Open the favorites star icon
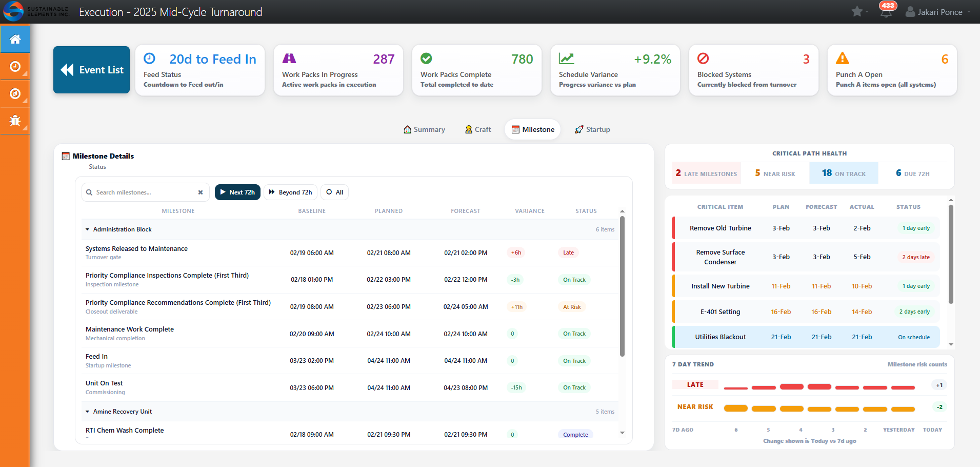This screenshot has height=467, width=980. pos(857,11)
